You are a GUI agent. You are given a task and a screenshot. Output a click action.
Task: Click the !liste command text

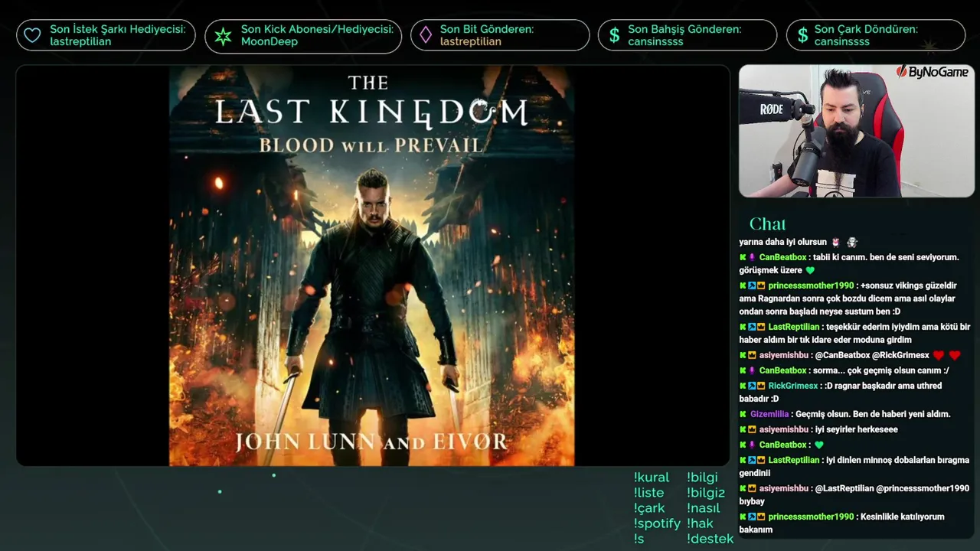(648, 493)
